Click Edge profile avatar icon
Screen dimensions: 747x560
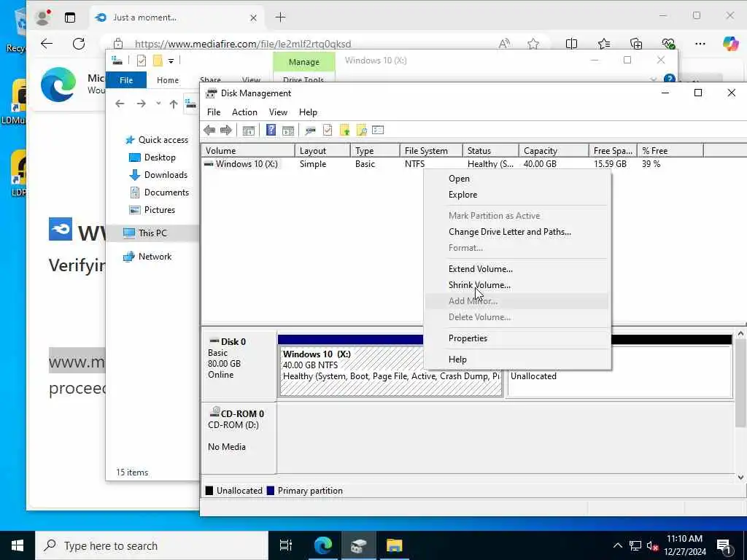[x=43, y=17]
